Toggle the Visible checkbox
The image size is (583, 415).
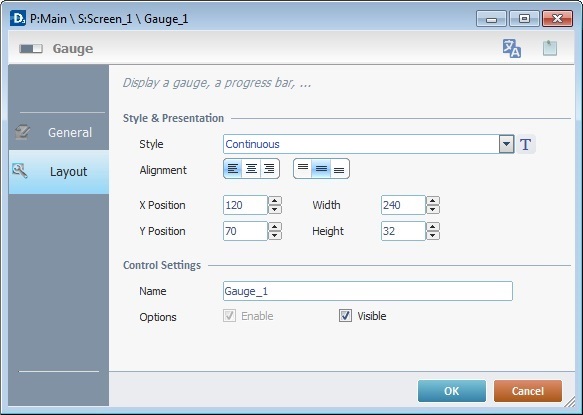[345, 316]
